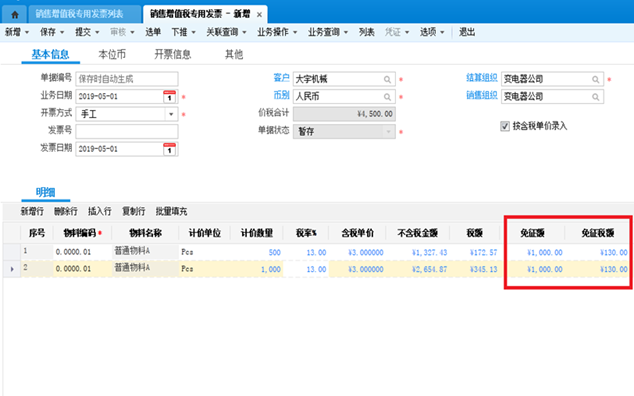Select tax cell ¥172.57
The height and width of the screenshot is (396, 634).
tap(475, 252)
